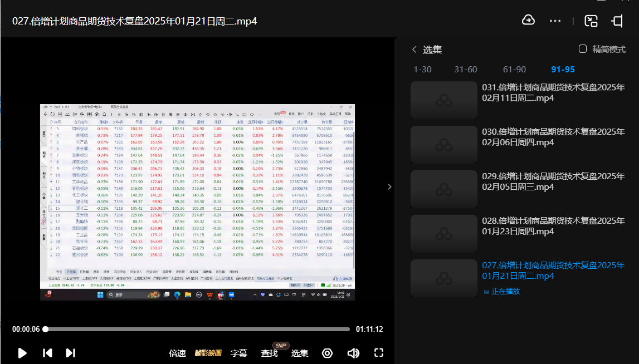This screenshot has width=639, height=364.
Task: Click the save-to-cloud icon
Action: pos(528,21)
